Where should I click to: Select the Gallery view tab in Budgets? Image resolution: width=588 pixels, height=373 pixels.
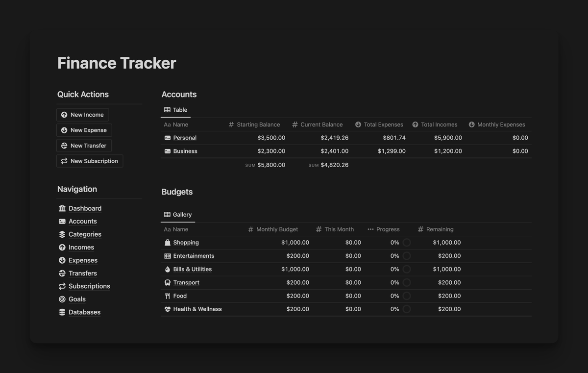pos(178,215)
